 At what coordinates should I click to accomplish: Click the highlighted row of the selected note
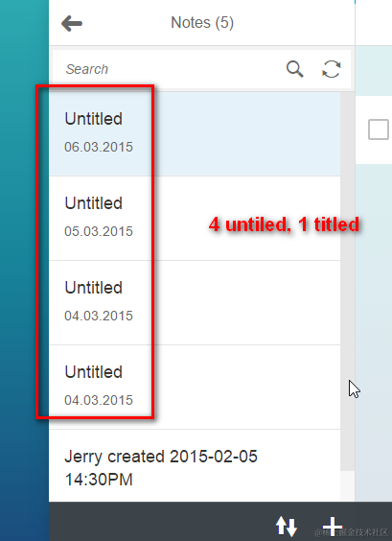click(195, 134)
